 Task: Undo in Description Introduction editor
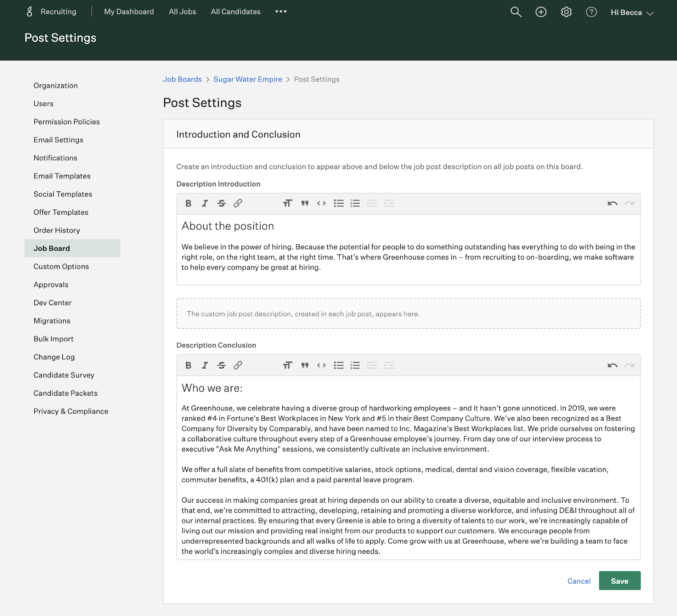[x=612, y=203]
